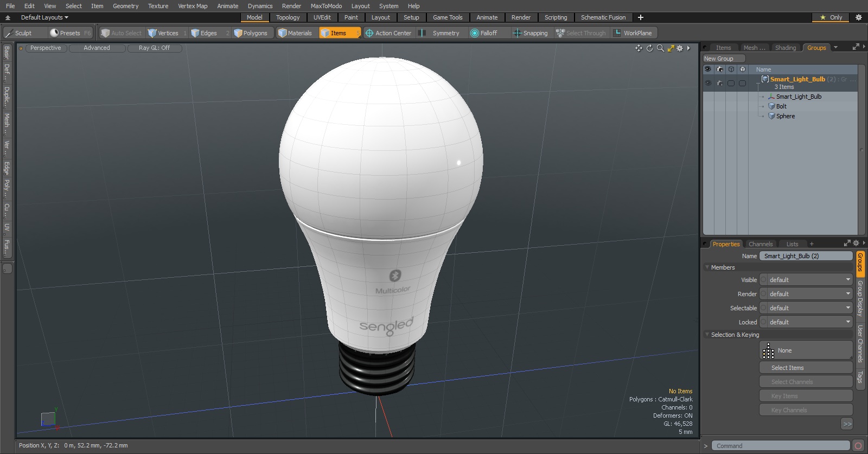The height and width of the screenshot is (454, 868).
Task: Click the Select Through toolbar button
Action: [x=581, y=33]
